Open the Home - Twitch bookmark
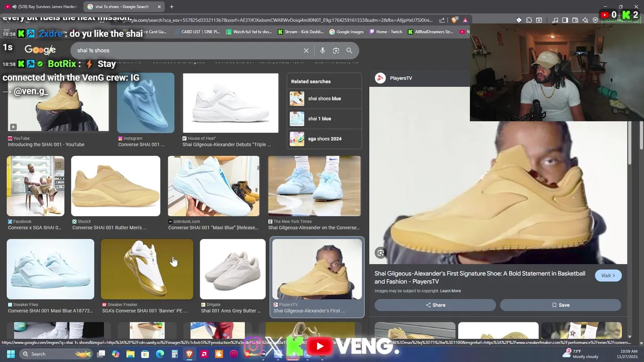The image size is (644, 362). click(386, 32)
